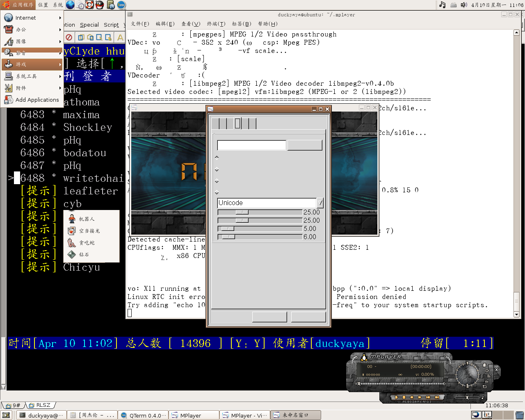Click the copy icon in QTerm toolbar
Image resolution: width=525 pixels, height=420 pixels.
(x=81, y=37)
